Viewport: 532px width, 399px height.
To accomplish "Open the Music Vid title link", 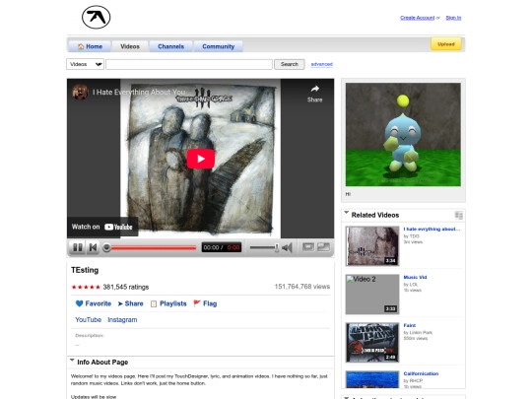I will coord(415,277).
